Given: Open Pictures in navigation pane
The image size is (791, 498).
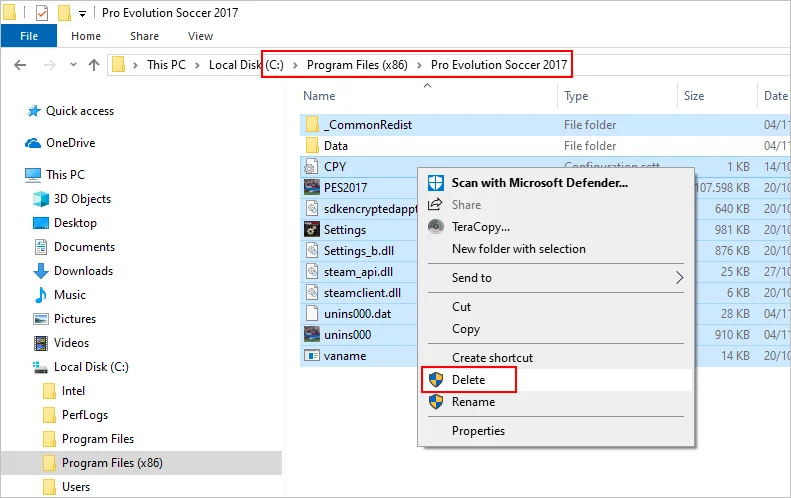Looking at the screenshot, I should tap(75, 319).
